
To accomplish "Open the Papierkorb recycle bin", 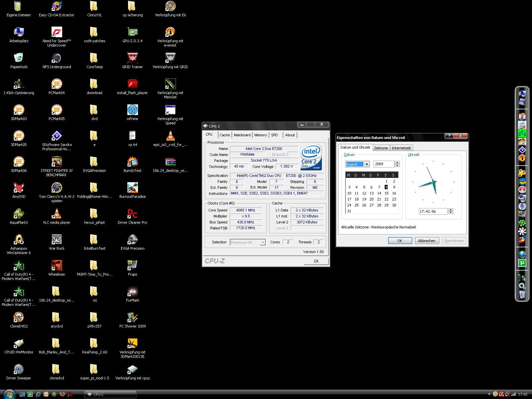I will [19, 61].
